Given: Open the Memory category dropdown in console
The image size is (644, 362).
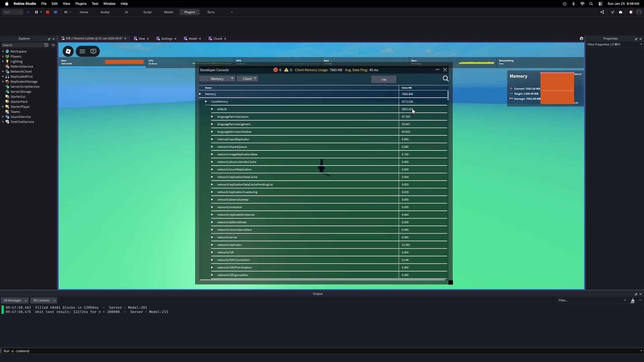Looking at the screenshot, I should tap(217, 79).
